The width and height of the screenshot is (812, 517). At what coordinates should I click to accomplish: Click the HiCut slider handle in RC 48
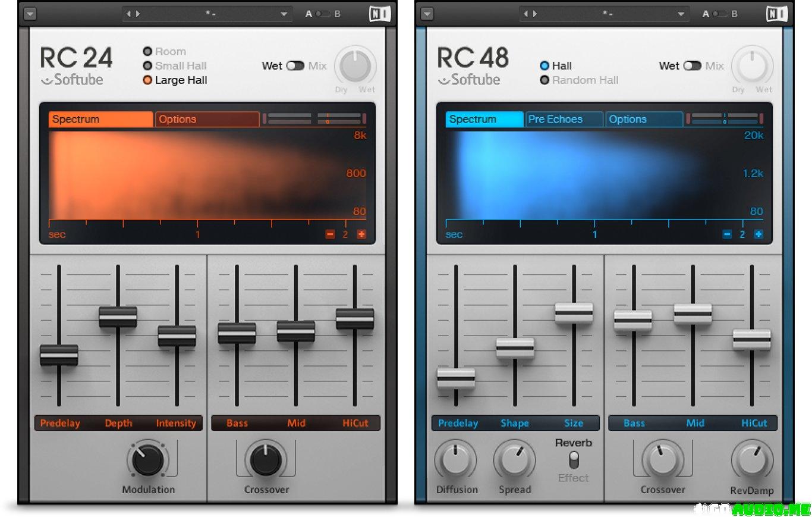[x=751, y=340]
